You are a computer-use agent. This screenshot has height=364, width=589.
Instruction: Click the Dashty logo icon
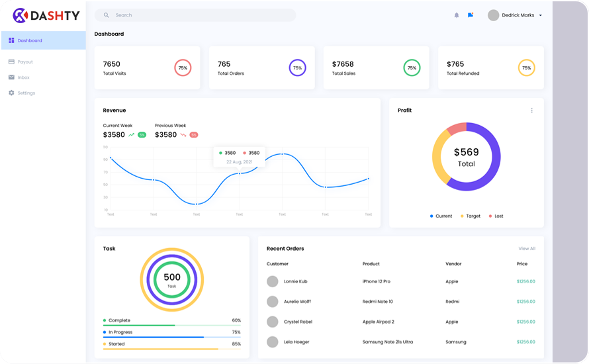tap(20, 15)
